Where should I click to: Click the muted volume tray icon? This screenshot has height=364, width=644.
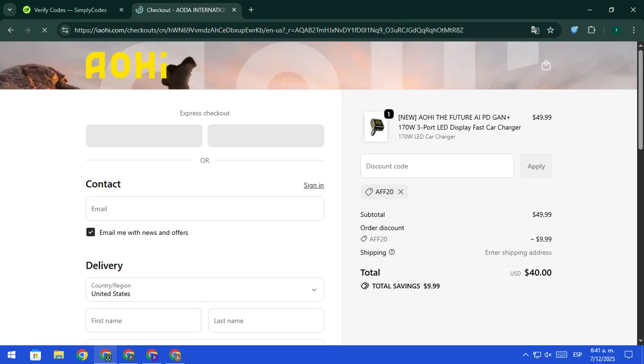click(x=548, y=355)
